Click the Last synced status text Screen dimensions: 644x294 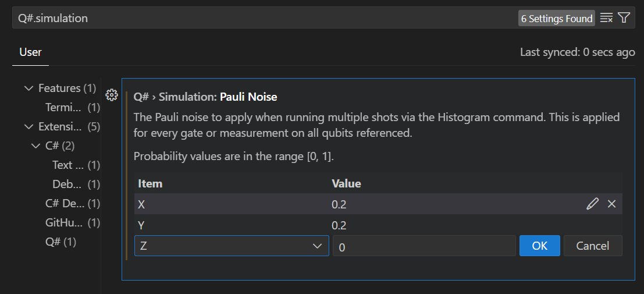pyautogui.click(x=577, y=52)
